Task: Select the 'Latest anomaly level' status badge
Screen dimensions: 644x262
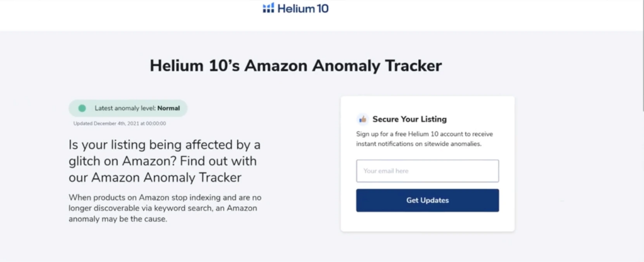Action: coord(128,108)
